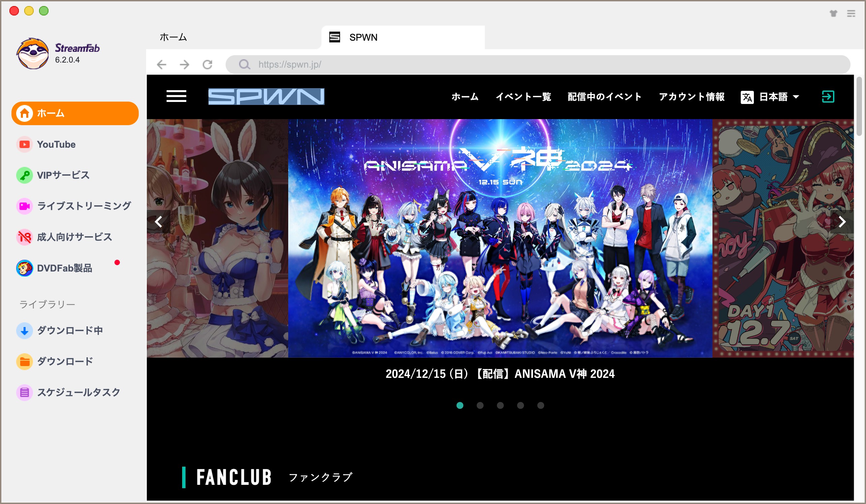866x504 pixels.
Task: Click the StreamFab version 6.2.0.4 text
Action: click(67, 60)
